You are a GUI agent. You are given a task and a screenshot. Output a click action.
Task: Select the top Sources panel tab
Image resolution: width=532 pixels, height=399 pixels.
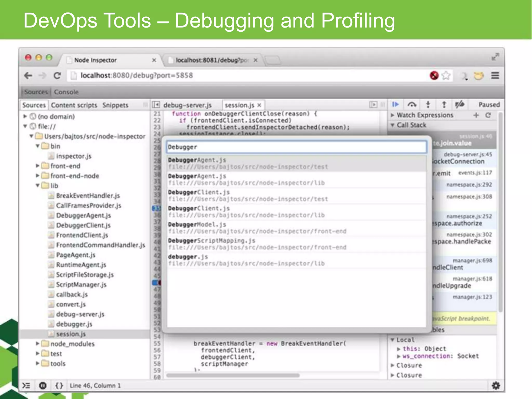click(x=36, y=92)
